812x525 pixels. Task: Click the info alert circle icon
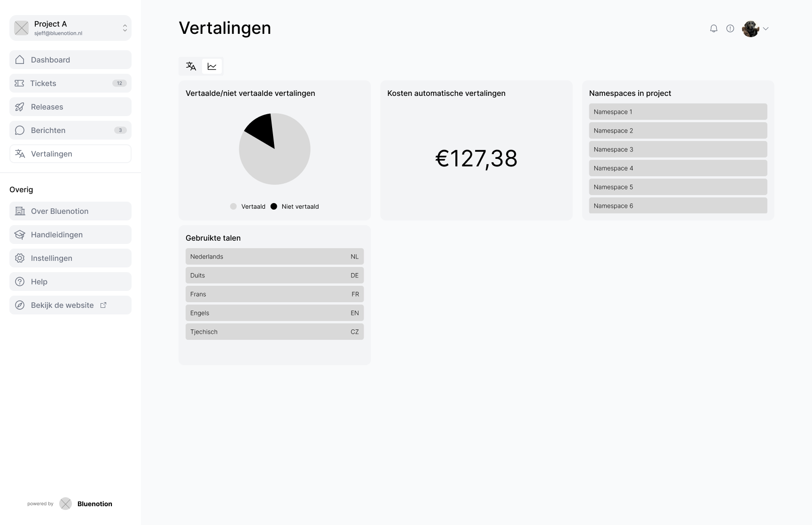730,29
